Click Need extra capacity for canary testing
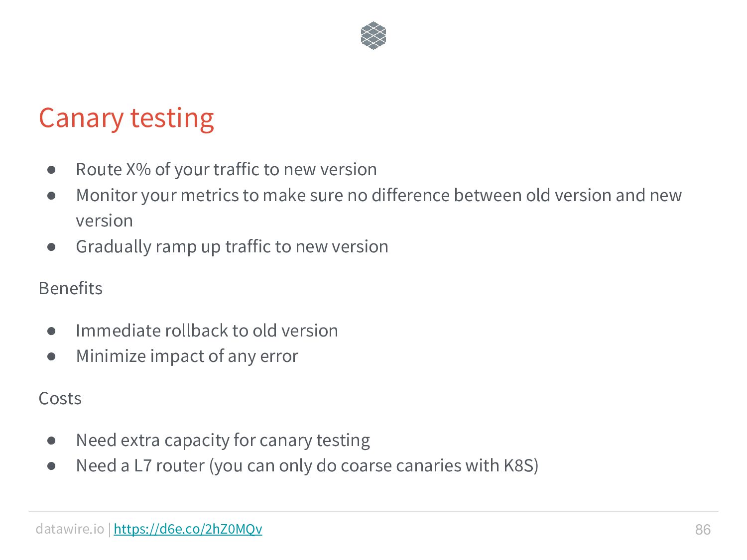Image resolution: width=747 pixels, height=560 pixels. click(x=223, y=441)
